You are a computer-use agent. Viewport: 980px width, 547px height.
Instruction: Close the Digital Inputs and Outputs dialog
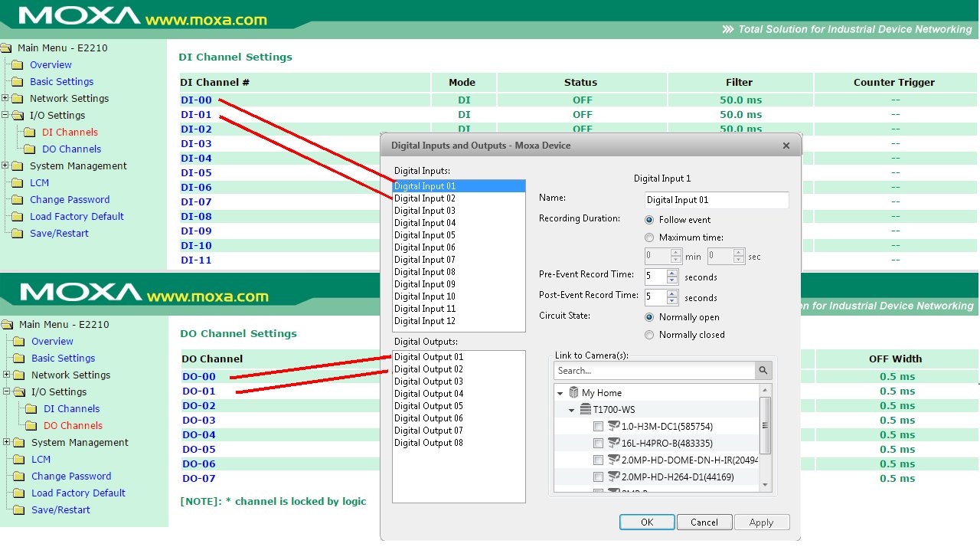[x=786, y=146]
